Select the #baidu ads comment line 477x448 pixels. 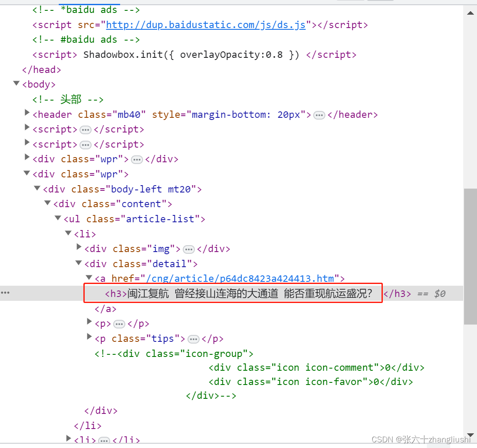[x=86, y=40]
